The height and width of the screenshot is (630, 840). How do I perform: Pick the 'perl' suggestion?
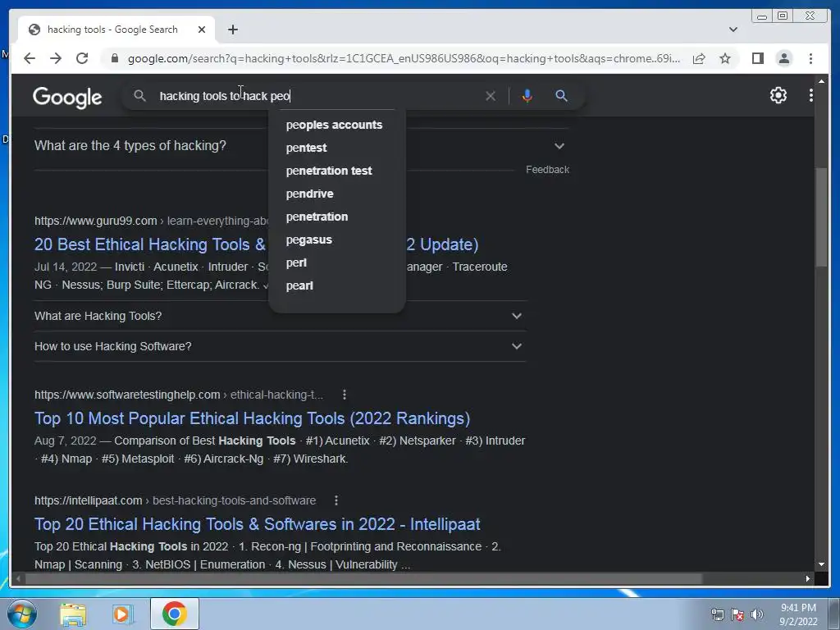coord(296,263)
